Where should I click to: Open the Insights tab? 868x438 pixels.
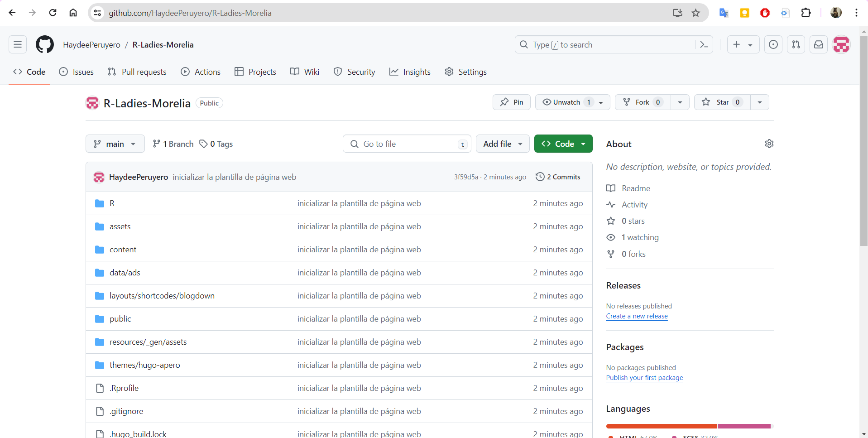tap(410, 72)
